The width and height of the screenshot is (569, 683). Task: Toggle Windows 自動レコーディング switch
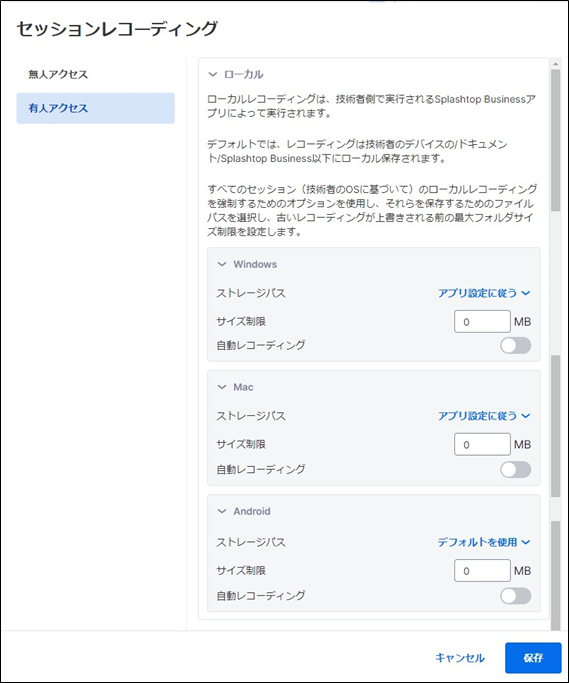click(515, 346)
